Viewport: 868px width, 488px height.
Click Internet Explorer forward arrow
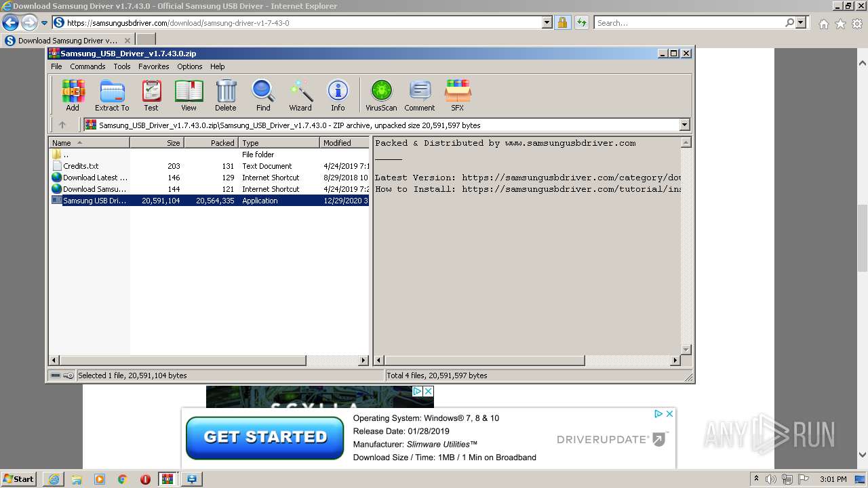29,23
